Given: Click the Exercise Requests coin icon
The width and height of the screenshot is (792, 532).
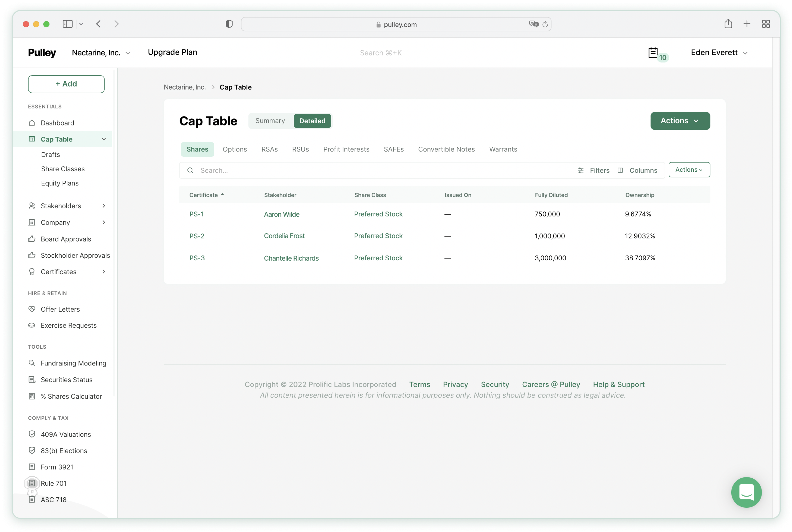Looking at the screenshot, I should (x=32, y=325).
